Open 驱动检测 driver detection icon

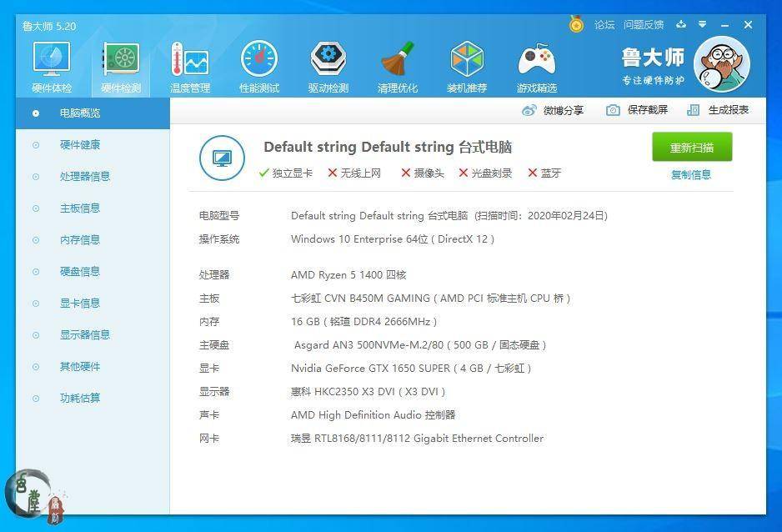point(328,59)
